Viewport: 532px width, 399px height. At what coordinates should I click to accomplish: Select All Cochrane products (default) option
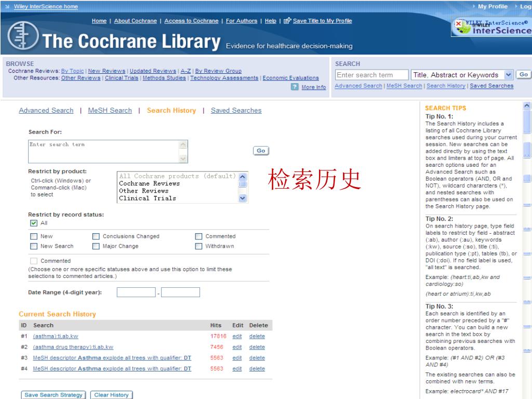[177, 176]
